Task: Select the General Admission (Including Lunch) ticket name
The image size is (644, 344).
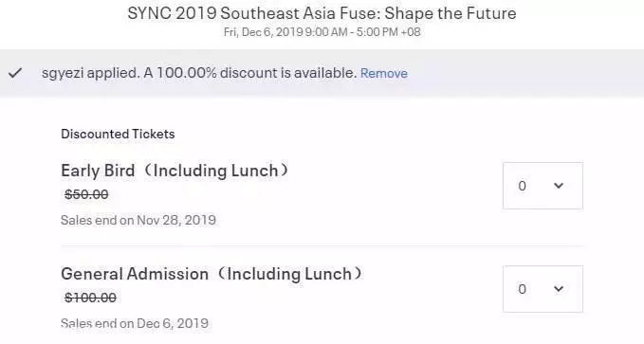Action: coord(212,274)
